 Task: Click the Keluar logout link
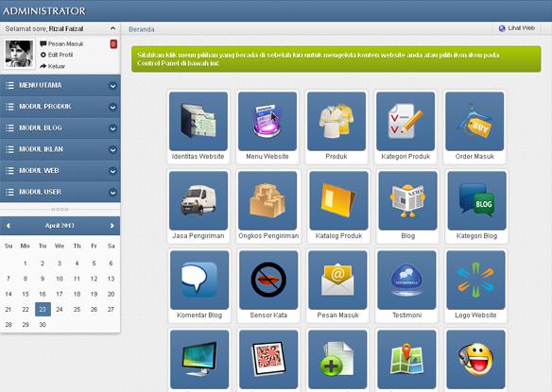coord(57,66)
